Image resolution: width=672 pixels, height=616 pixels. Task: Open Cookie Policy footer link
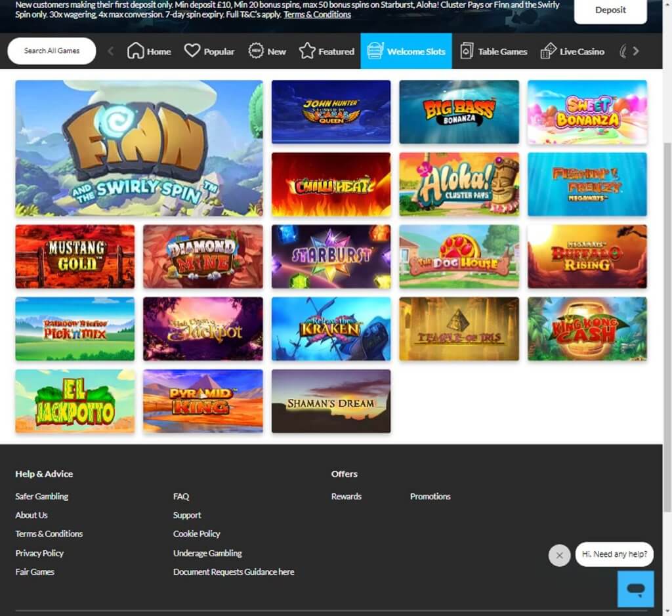click(x=196, y=534)
